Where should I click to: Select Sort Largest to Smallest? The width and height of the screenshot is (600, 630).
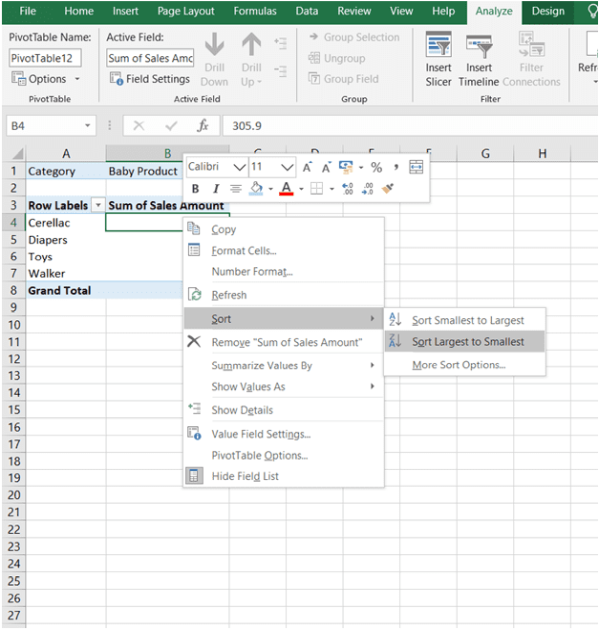pos(467,342)
